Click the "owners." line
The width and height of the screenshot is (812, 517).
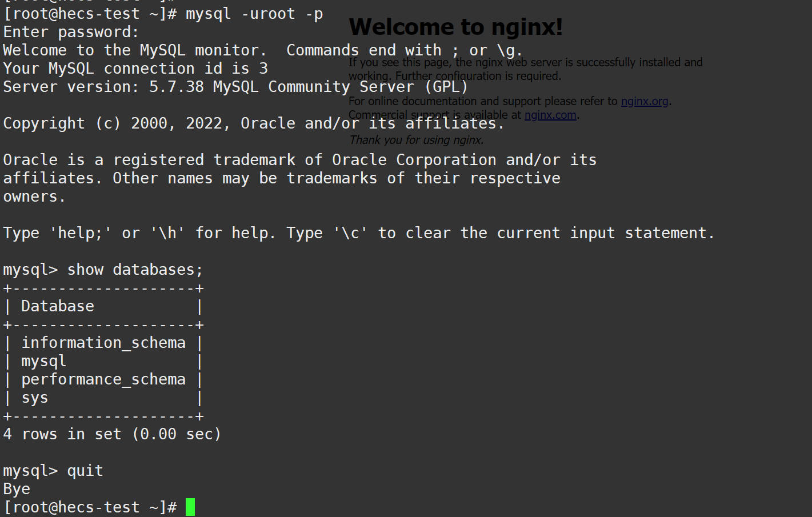[x=34, y=197]
